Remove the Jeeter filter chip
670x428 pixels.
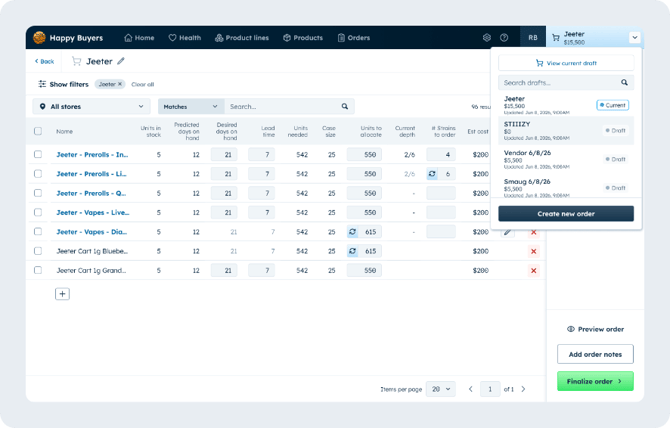pos(120,84)
